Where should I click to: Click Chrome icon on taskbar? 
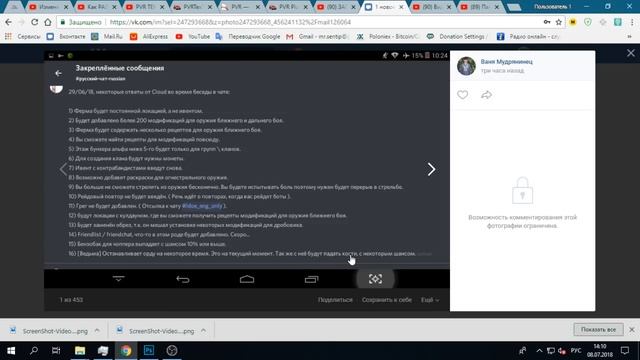(126, 351)
